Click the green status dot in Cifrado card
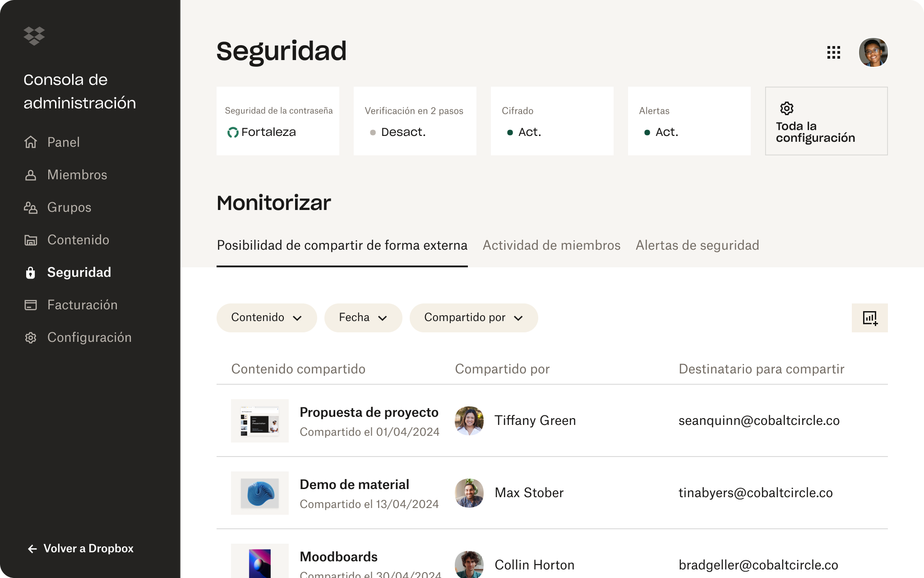This screenshot has height=578, width=924. pyautogui.click(x=510, y=132)
